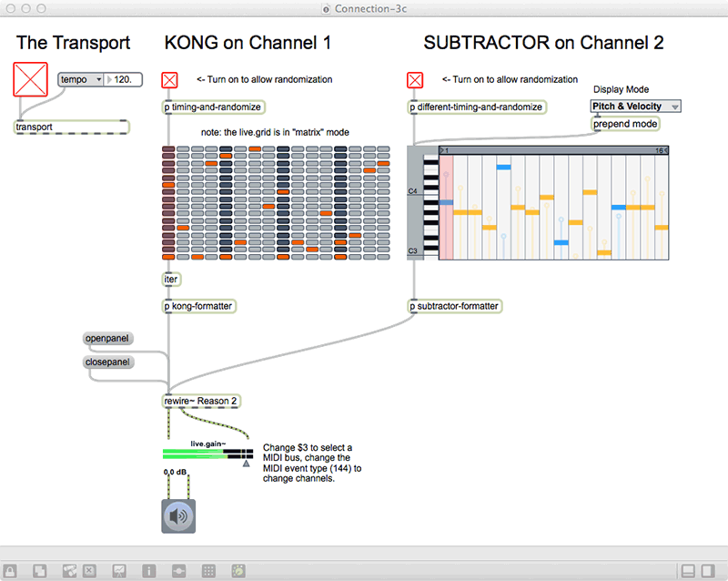728x581 pixels.
Task: Click the tempo number box showing 120.
Action: pos(123,79)
